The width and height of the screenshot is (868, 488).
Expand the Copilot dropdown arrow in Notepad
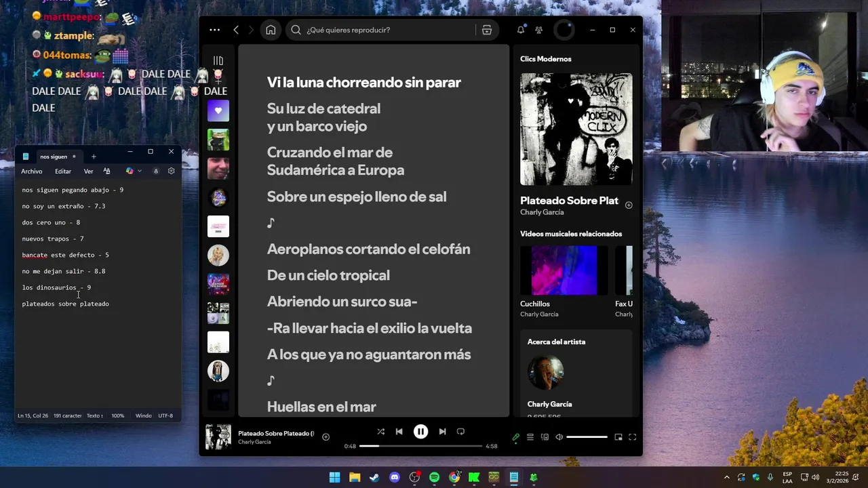(140, 171)
